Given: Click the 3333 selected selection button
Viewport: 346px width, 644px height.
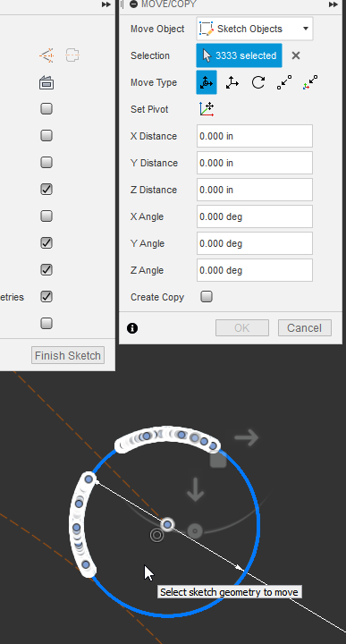Looking at the screenshot, I should [x=239, y=55].
